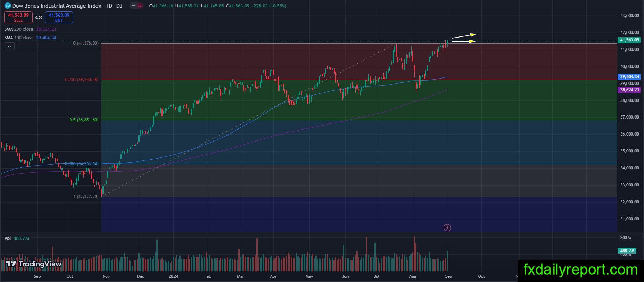Image resolution: width=644 pixels, height=282 pixels.
Task: Click the Dec label on the time axis
Action: click(141, 276)
